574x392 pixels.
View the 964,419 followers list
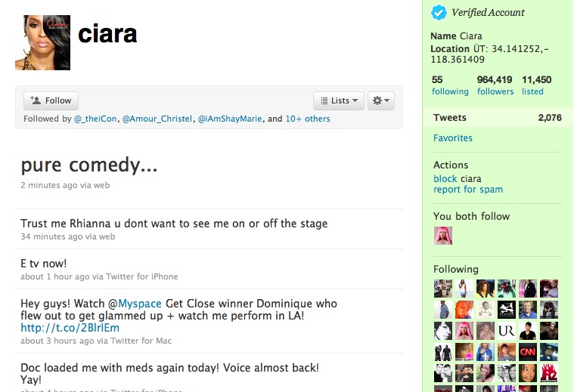coord(495,85)
